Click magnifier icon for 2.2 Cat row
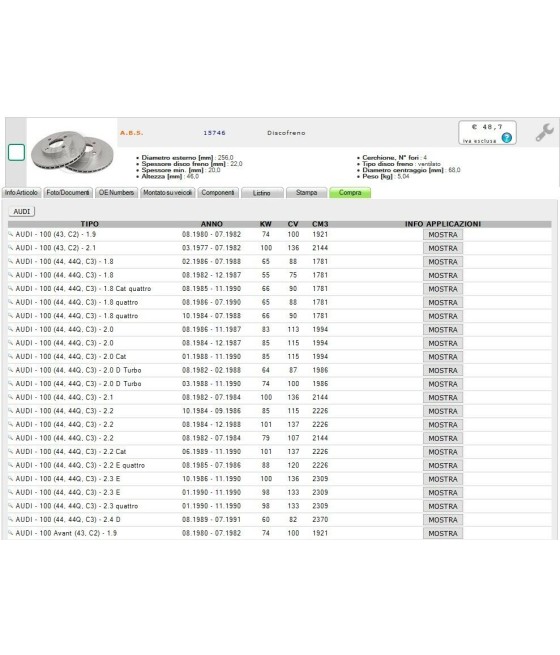This screenshot has width=560, height=655. pyautogui.click(x=11, y=452)
